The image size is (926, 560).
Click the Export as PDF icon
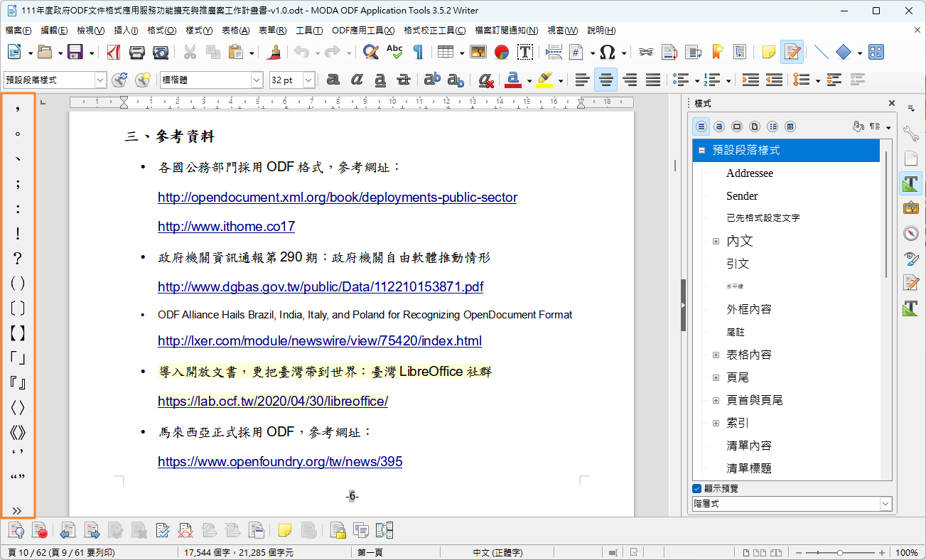(x=114, y=52)
